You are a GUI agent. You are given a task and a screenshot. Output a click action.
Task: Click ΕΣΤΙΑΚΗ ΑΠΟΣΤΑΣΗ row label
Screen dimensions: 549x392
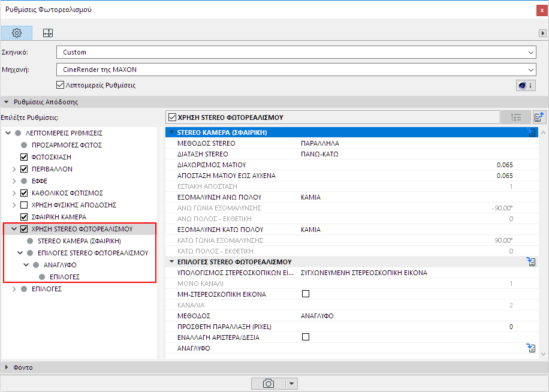click(x=207, y=186)
